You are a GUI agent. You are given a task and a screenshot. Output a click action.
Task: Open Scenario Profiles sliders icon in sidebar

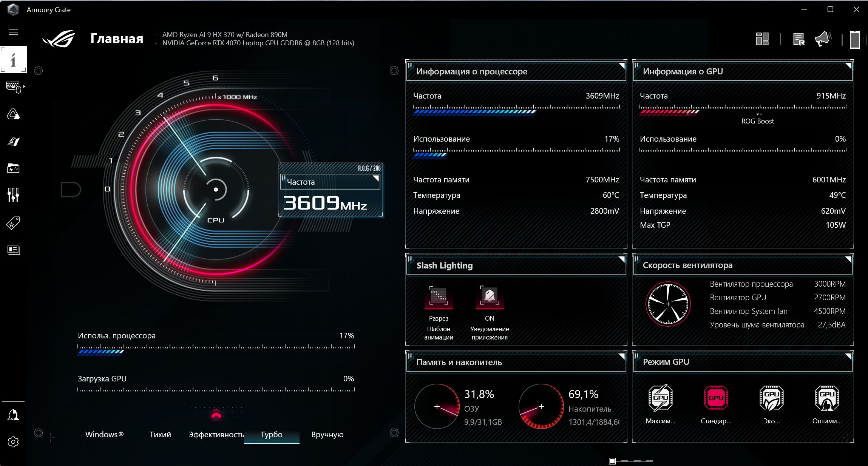point(13,195)
